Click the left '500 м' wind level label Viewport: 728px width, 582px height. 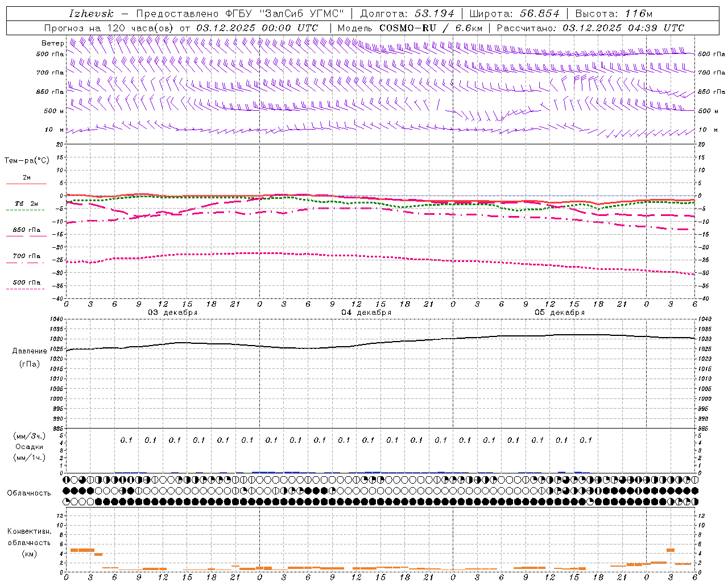54,111
